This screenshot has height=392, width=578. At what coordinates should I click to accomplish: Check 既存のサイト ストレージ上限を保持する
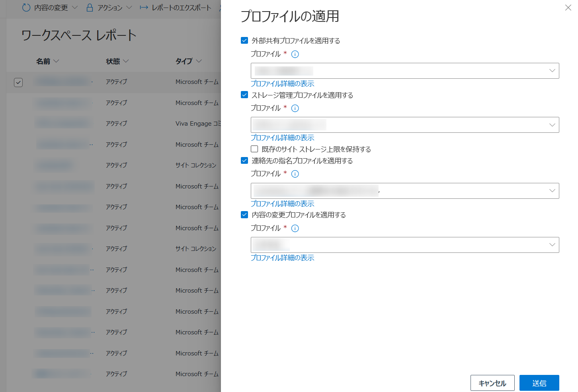point(254,149)
